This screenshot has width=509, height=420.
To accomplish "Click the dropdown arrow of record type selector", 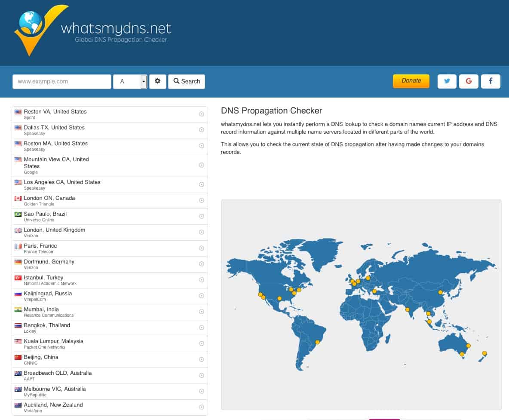I will (x=144, y=81).
